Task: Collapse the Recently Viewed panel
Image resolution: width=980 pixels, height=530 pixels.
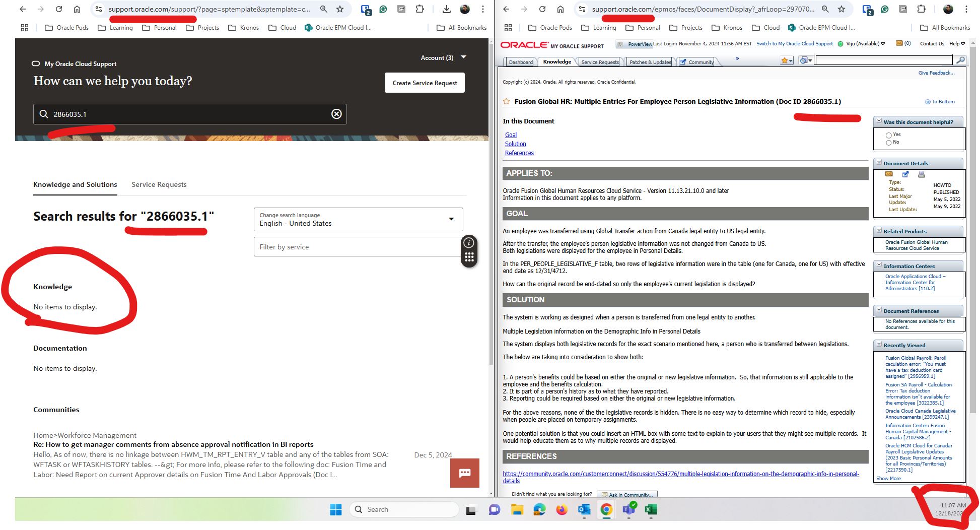Action: click(879, 345)
